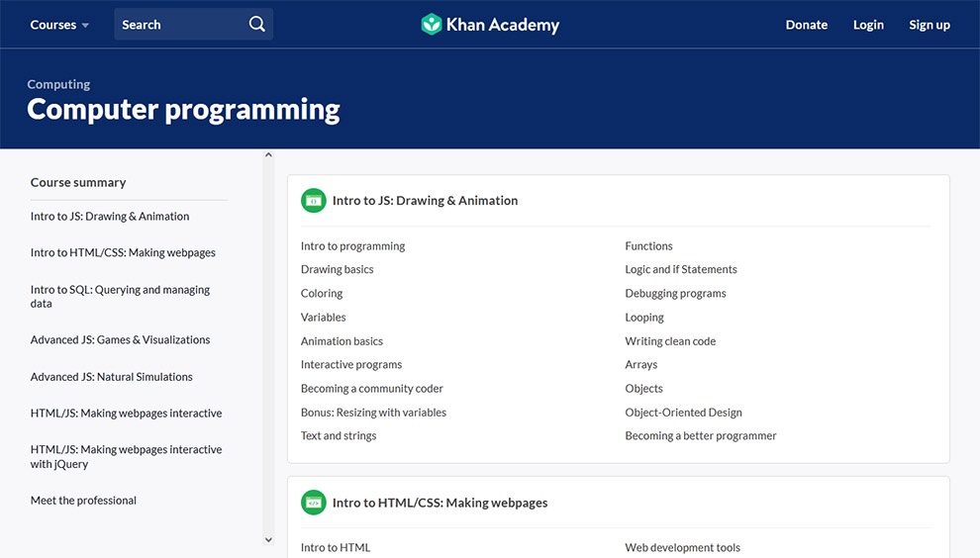Click the Sign up link
The height and width of the screenshot is (558, 980).
click(x=930, y=25)
